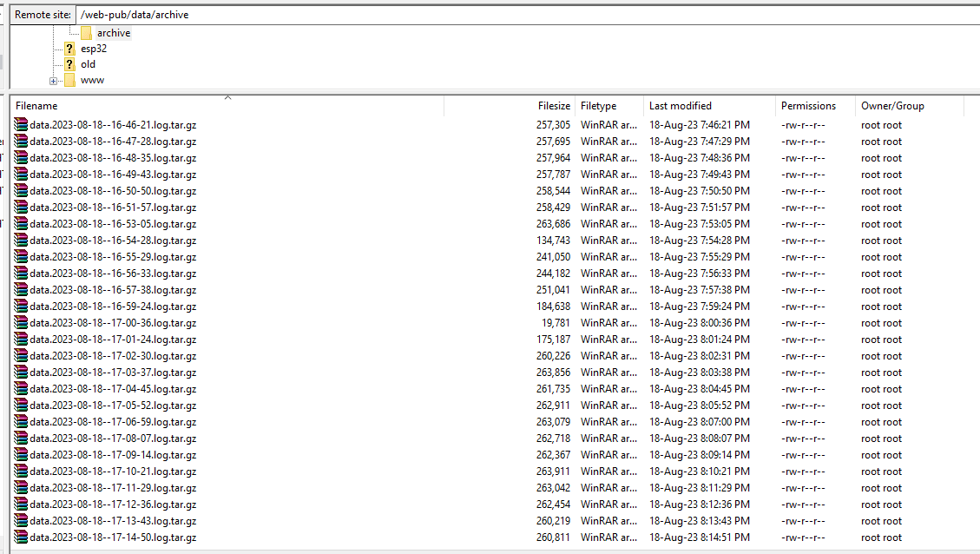Image resolution: width=980 pixels, height=554 pixels.
Task: Click the archive icon for data.2023-08-18--16-50-50.log.tar.gz
Action: [x=21, y=191]
